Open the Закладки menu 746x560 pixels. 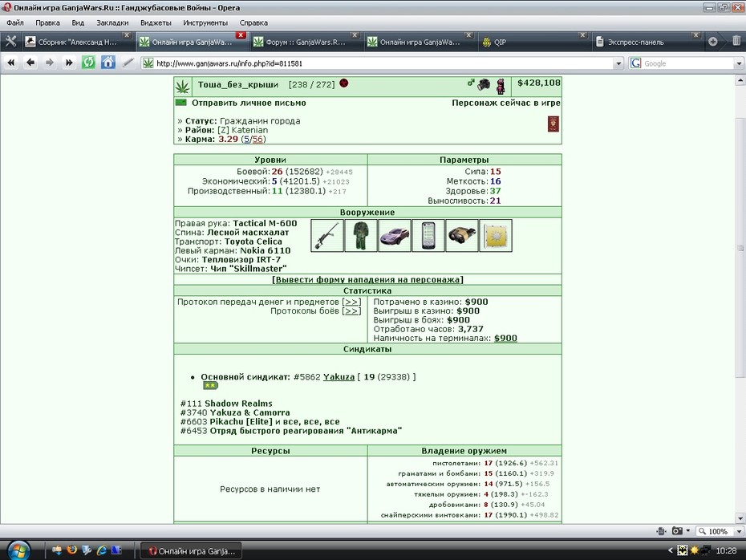point(112,22)
